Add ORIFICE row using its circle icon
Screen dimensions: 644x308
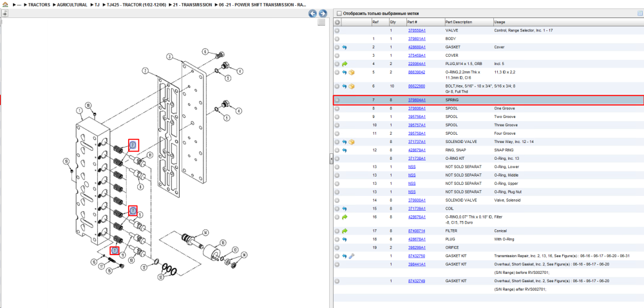pyautogui.click(x=337, y=247)
